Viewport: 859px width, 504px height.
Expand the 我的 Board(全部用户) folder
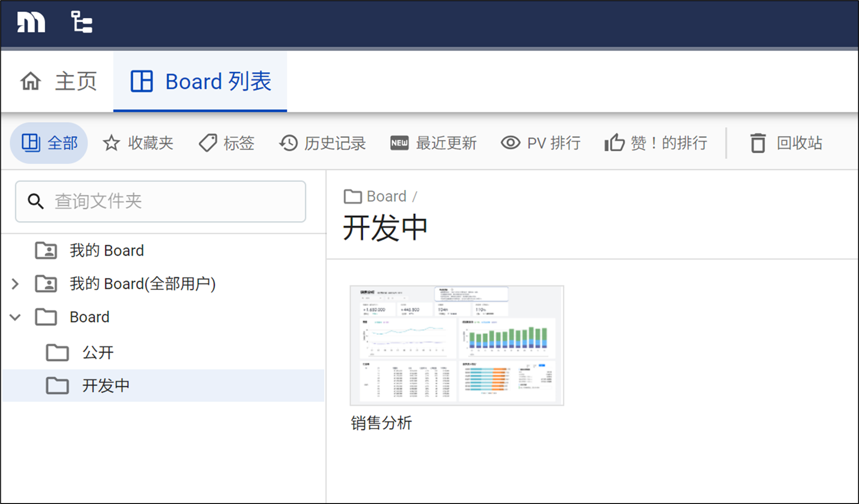[x=15, y=284]
